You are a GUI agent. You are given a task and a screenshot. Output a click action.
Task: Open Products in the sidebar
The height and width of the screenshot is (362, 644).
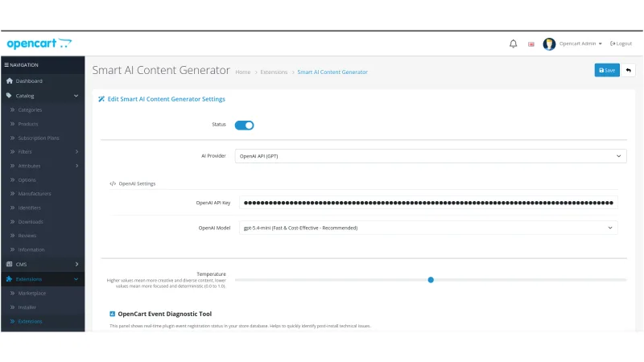(28, 124)
